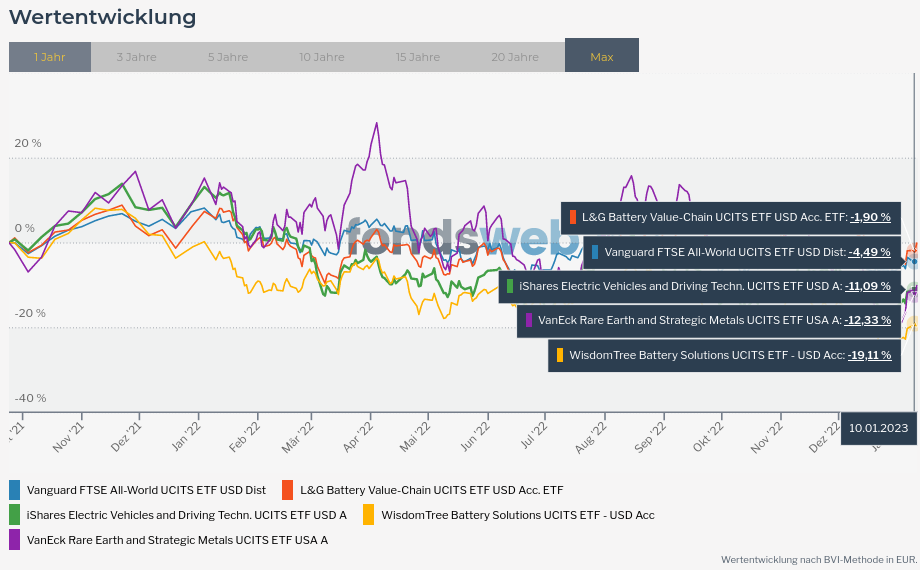920x570 pixels.
Task: Switch to the 20 Jahre tab
Action: [x=514, y=57]
